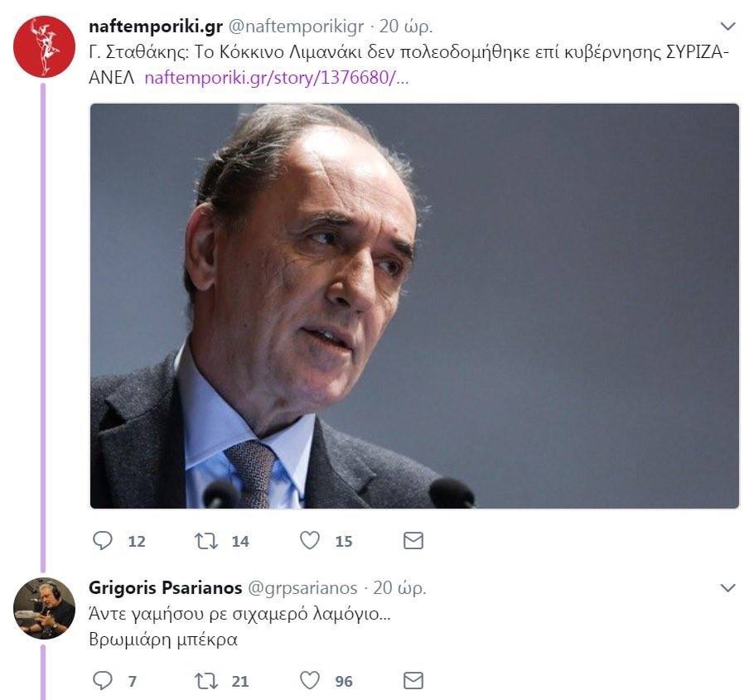Viewport: 754px width, 700px height.
Task: Share Grigoris Psarianos reply by message
Action: click(x=413, y=680)
